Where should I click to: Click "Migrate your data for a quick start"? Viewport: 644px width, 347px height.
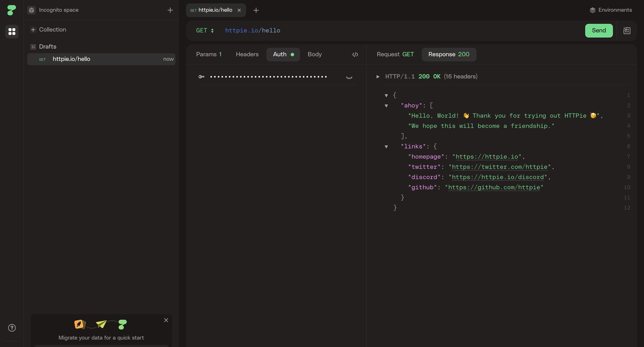101,338
